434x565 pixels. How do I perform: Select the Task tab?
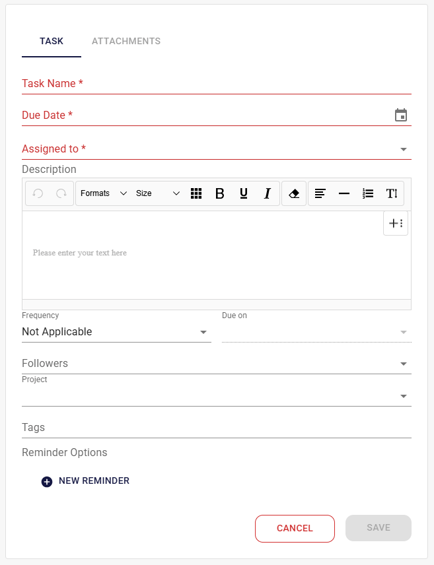51,41
